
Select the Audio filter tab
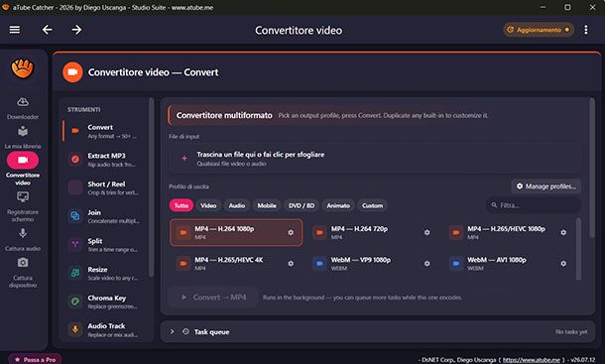(x=237, y=205)
